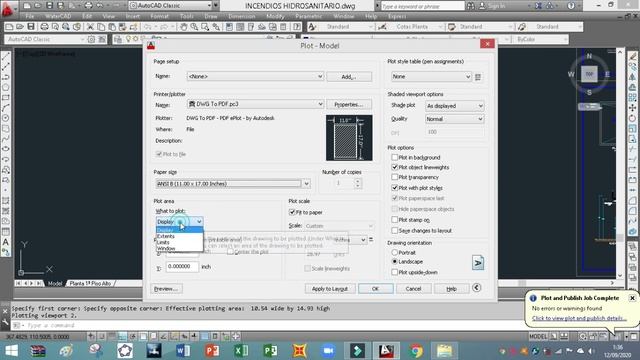Click the Save icon in standard toolbar
The width and height of the screenshot is (640, 360).
coord(31,27)
